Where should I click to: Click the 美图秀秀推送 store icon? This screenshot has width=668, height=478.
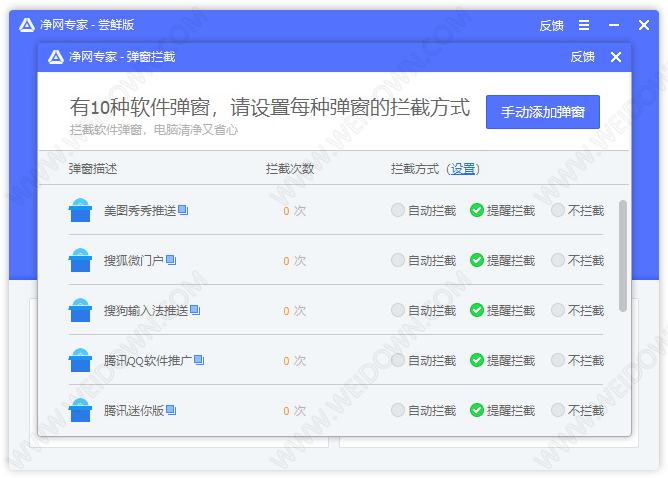coord(80,210)
